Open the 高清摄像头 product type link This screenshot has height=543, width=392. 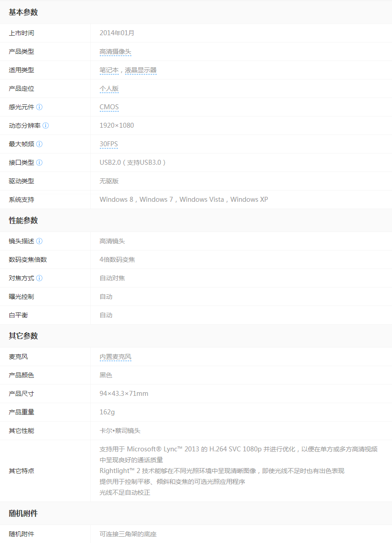tap(115, 52)
